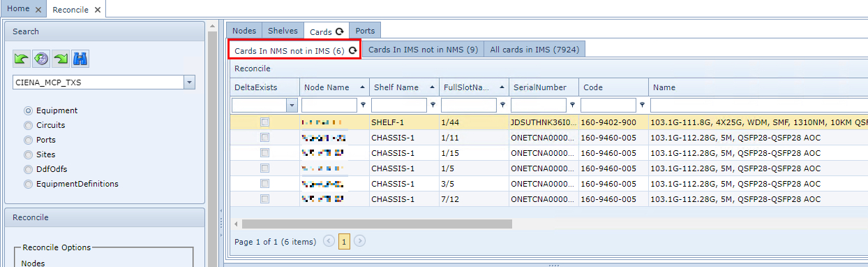The height and width of the screenshot is (267, 868).
Task: Open filter options for Node Name column
Action: point(363,105)
